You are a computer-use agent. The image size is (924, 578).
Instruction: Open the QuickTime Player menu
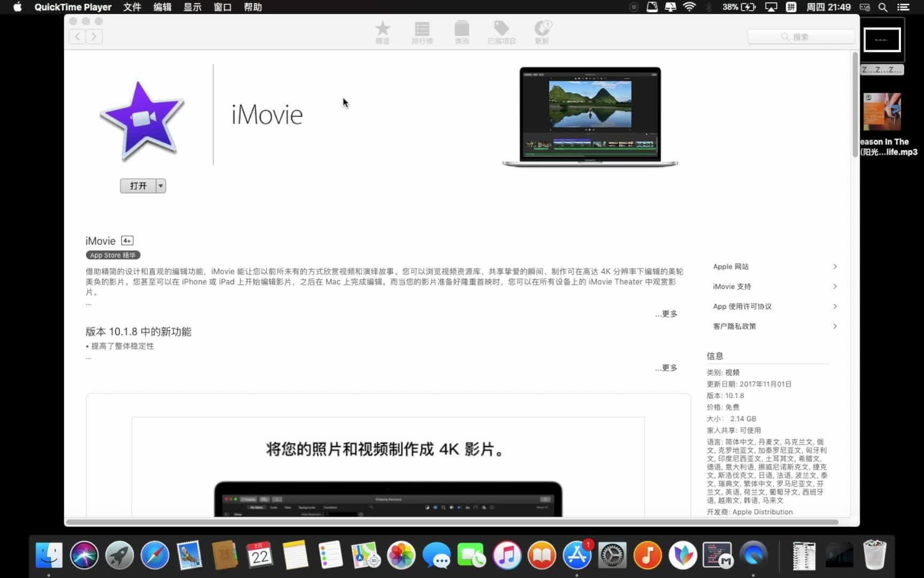tap(73, 7)
